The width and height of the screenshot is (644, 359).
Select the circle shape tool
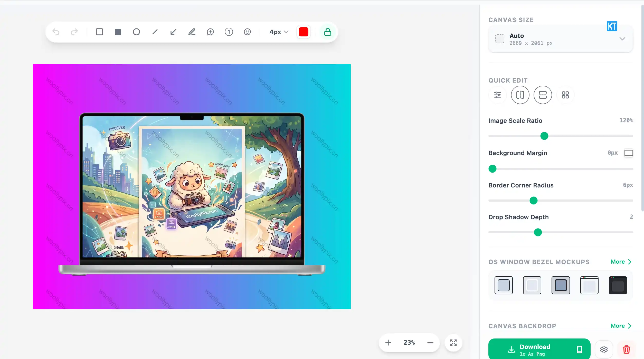[136, 32]
